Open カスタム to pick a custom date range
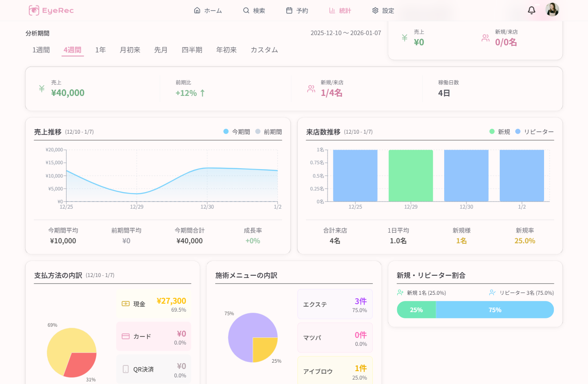The height and width of the screenshot is (384, 588). pyautogui.click(x=264, y=50)
